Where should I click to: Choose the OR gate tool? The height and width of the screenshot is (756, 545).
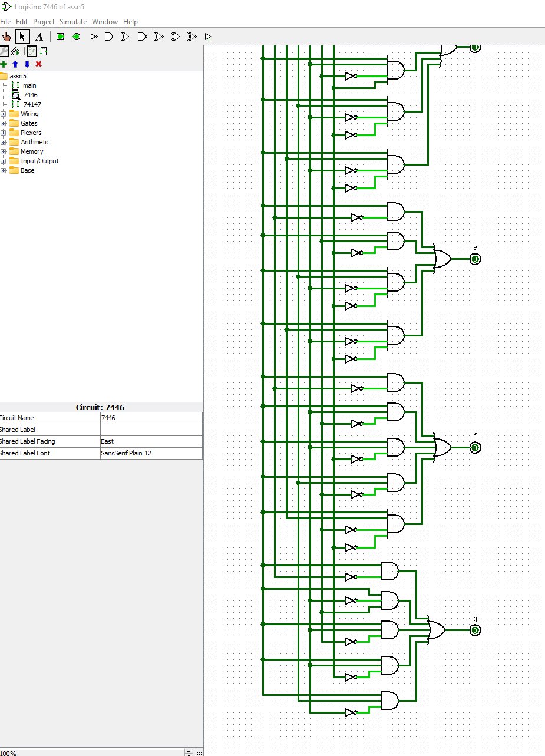125,37
